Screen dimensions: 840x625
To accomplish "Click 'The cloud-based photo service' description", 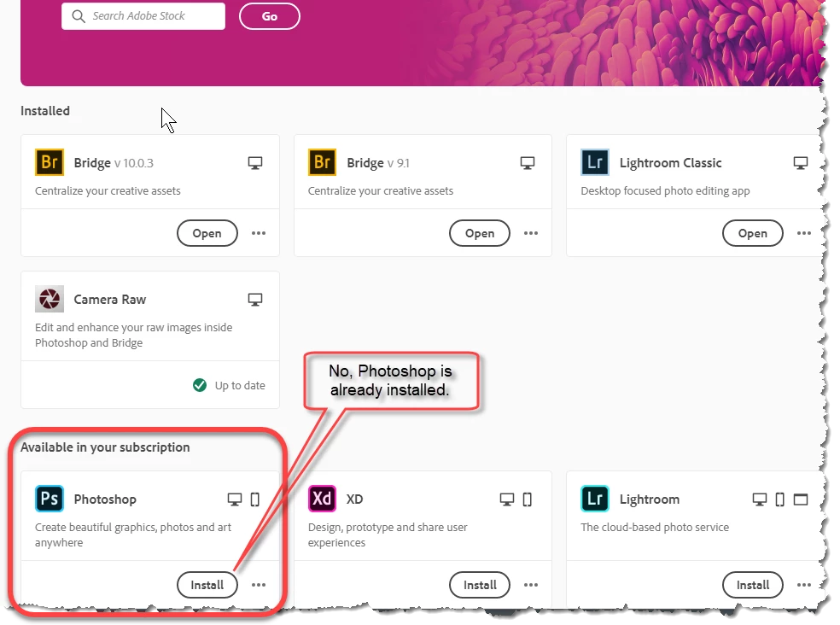I will click(x=655, y=527).
